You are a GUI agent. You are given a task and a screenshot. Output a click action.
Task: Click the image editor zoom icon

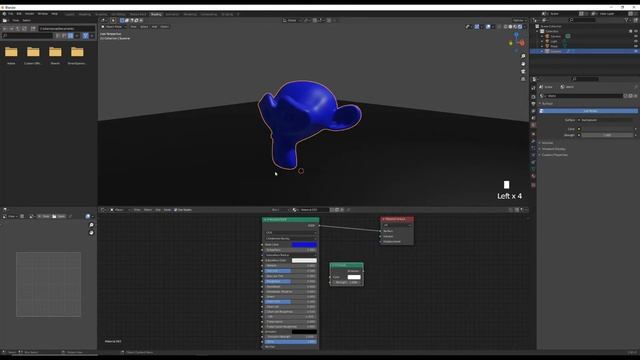pos(91,225)
